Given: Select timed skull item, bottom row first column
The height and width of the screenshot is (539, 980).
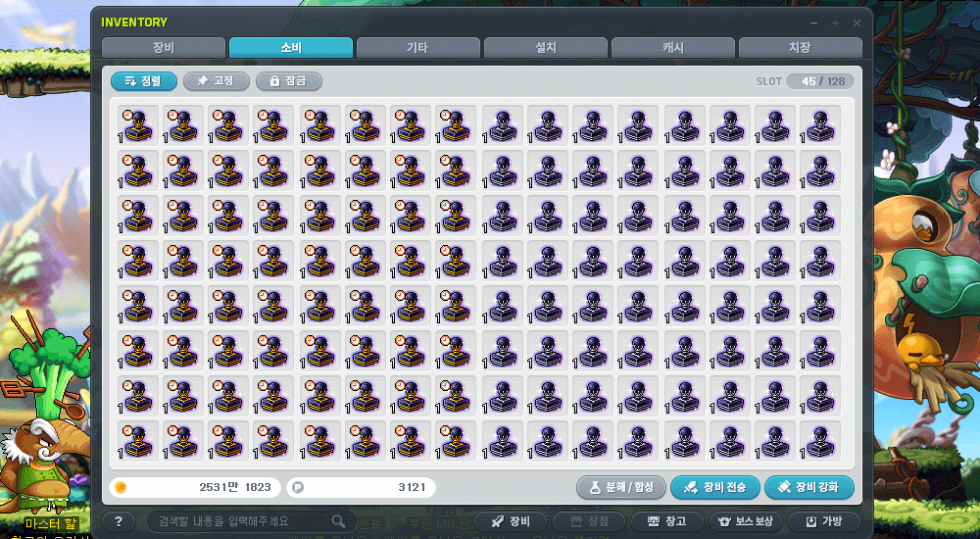Looking at the screenshot, I should (x=138, y=441).
